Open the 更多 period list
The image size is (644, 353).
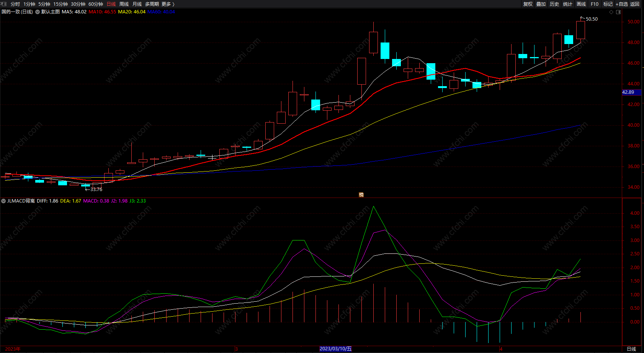(x=168, y=4)
